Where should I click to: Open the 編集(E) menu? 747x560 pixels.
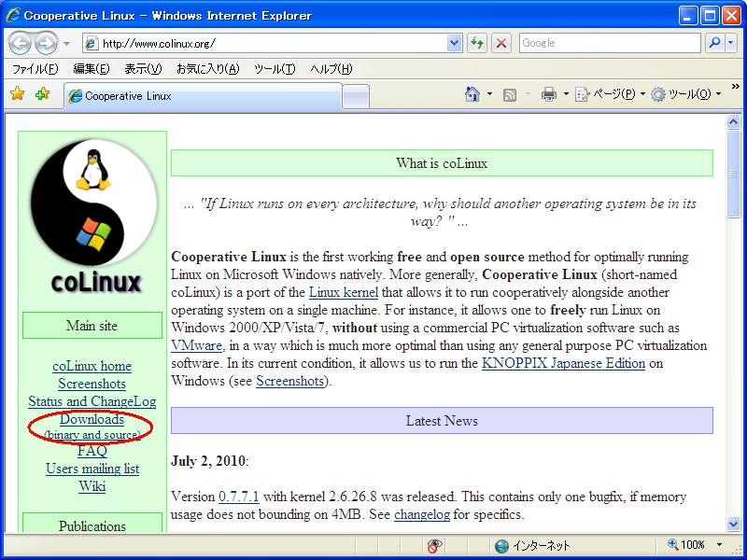click(x=91, y=69)
